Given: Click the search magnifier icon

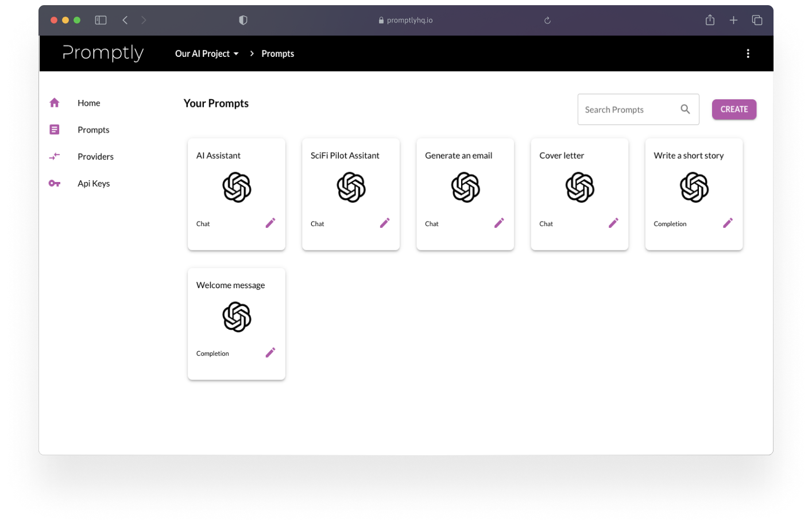Looking at the screenshot, I should (685, 109).
